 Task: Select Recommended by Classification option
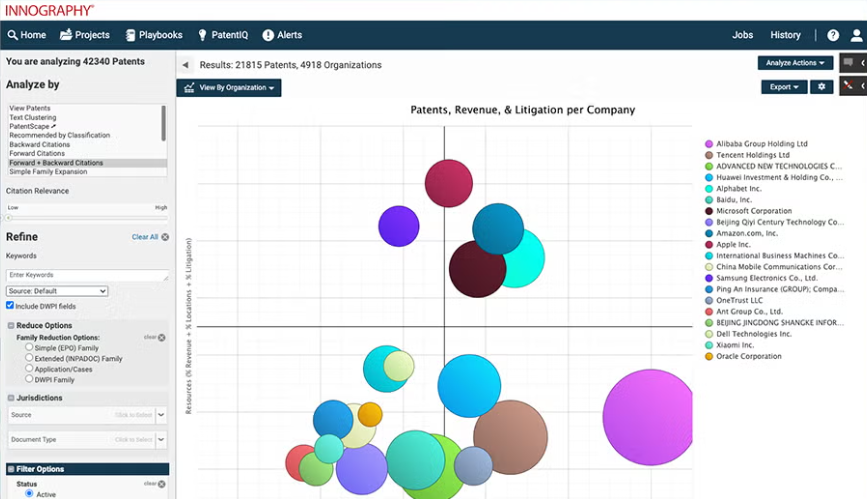click(x=60, y=135)
